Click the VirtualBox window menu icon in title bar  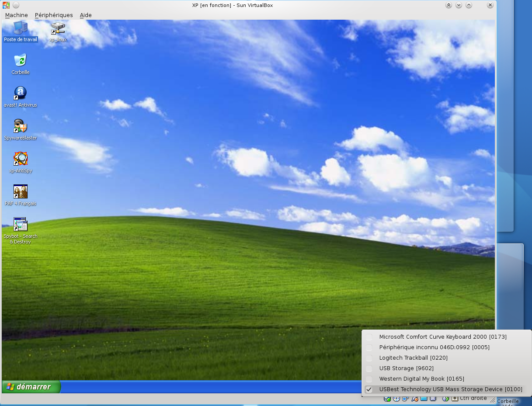pyautogui.click(x=6, y=5)
